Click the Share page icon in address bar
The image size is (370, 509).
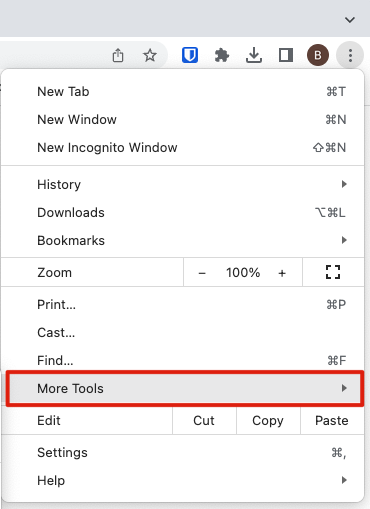[x=118, y=55]
